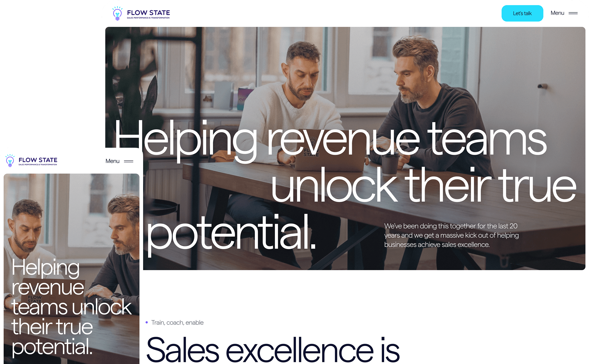Image resolution: width=589 pixels, height=364 pixels.
Task: Click the mobile 'SALES PERFORMANCE & TRANSFORMATION' tagline
Action: [x=38, y=165]
